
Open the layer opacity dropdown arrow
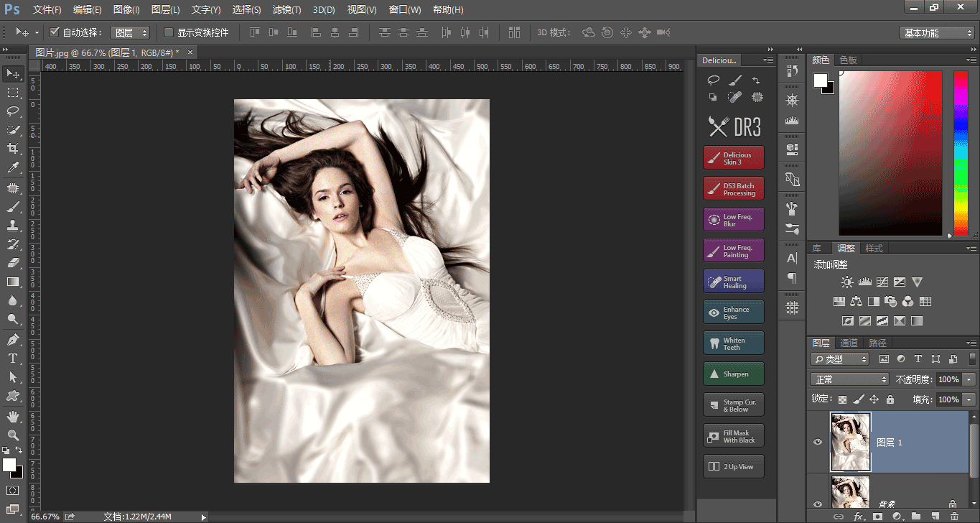(969, 379)
